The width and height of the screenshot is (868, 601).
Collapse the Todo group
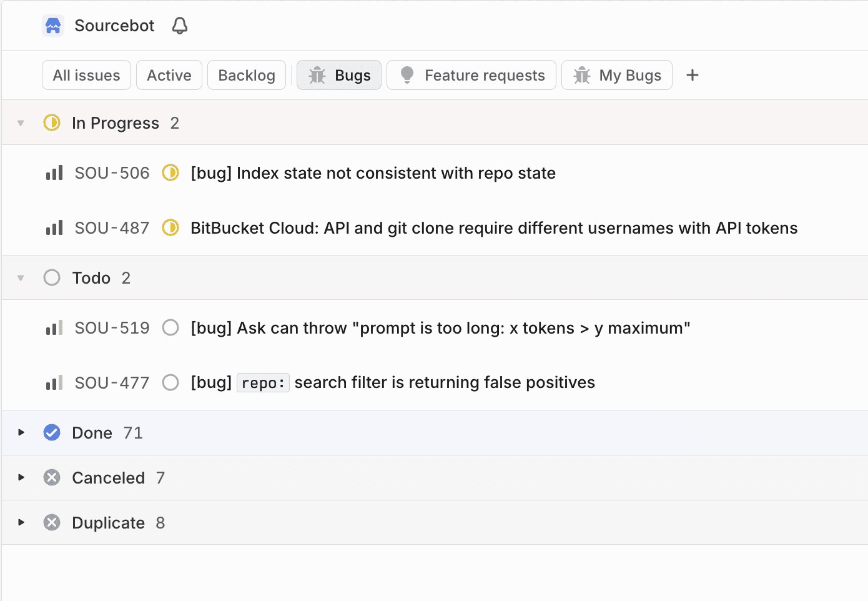21,278
